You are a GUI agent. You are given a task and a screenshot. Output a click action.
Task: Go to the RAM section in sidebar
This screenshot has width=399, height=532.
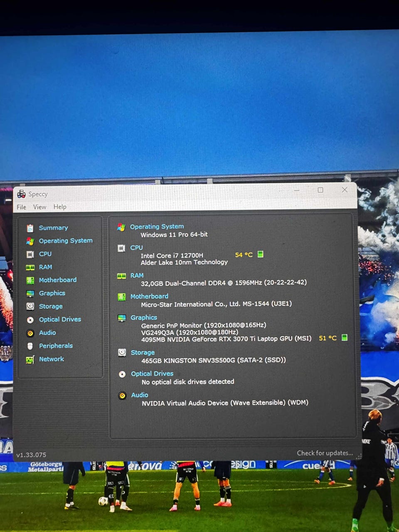[x=45, y=267]
